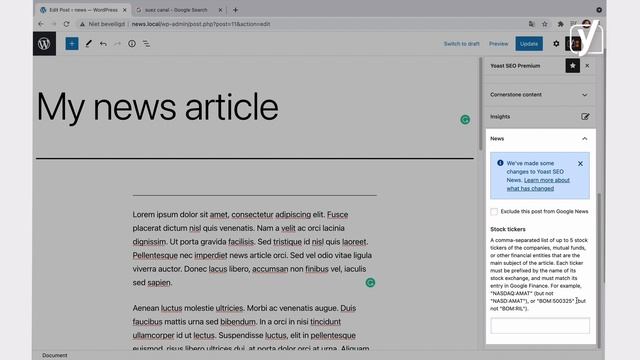
Task: Click the Insights section header
Action: point(539,117)
